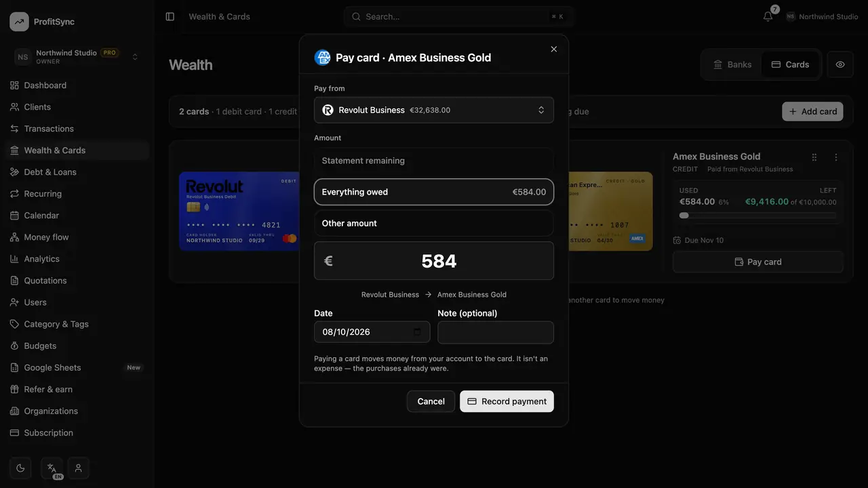Open Amex card three-dot menu
868x488 pixels.
[836, 157]
